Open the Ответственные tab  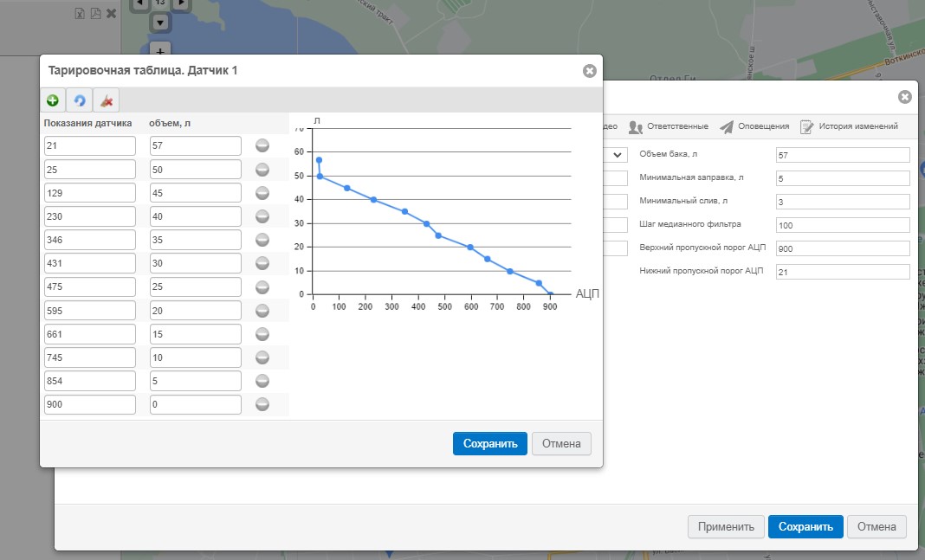click(x=668, y=126)
